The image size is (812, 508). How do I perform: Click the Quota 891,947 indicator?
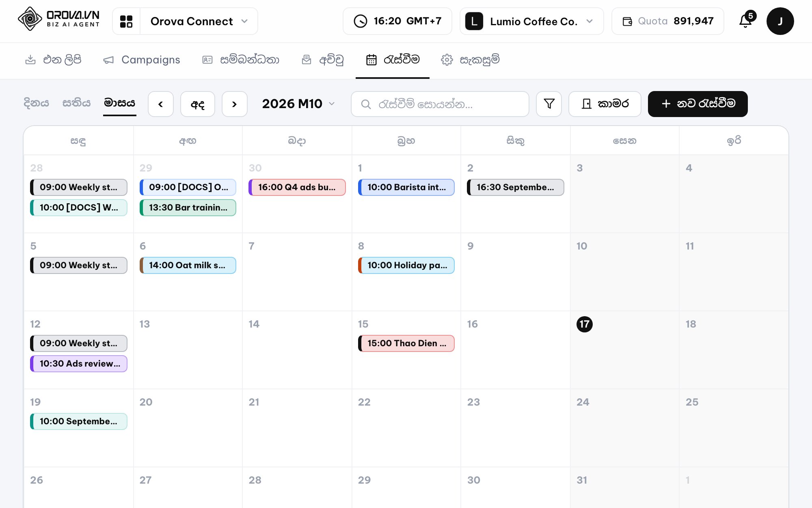pyautogui.click(x=667, y=21)
